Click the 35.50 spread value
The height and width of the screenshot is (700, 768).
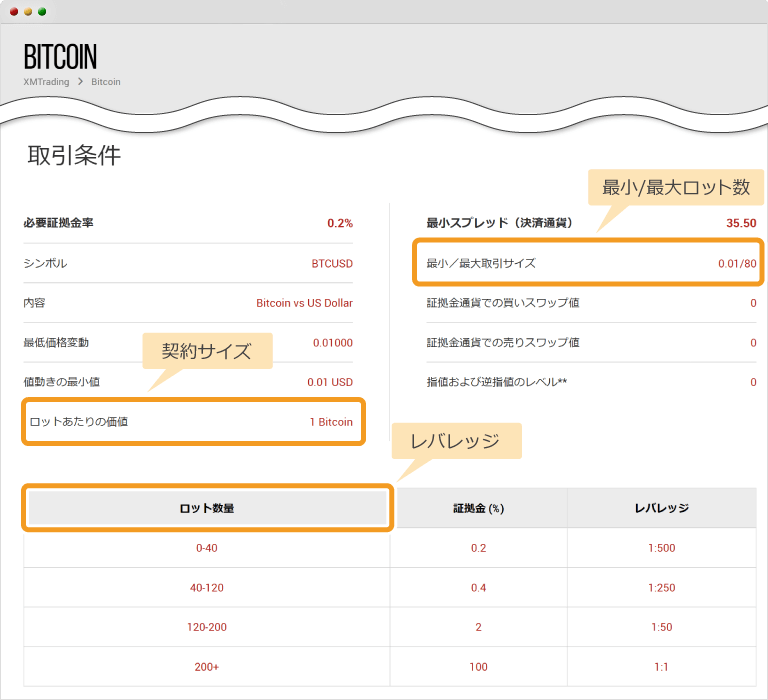point(741,223)
